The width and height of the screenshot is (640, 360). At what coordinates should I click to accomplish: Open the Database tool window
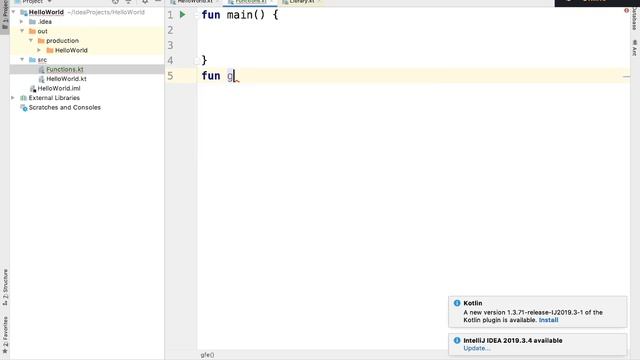[x=634, y=20]
